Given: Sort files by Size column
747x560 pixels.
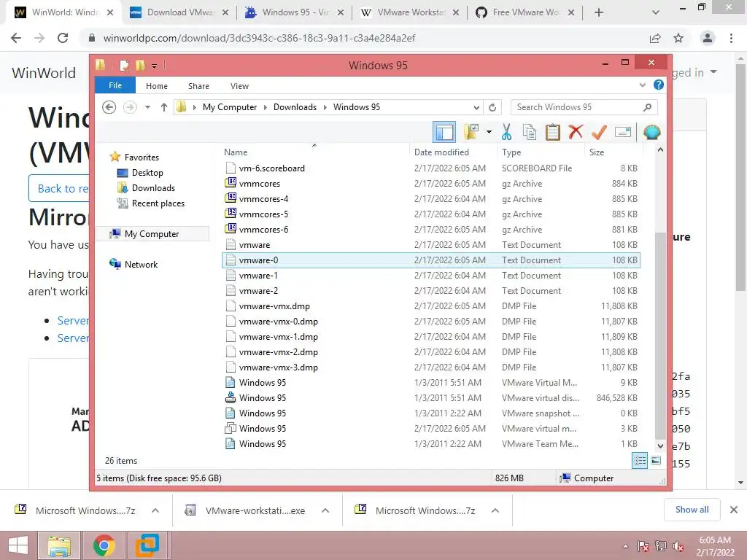Looking at the screenshot, I should coord(614,152).
